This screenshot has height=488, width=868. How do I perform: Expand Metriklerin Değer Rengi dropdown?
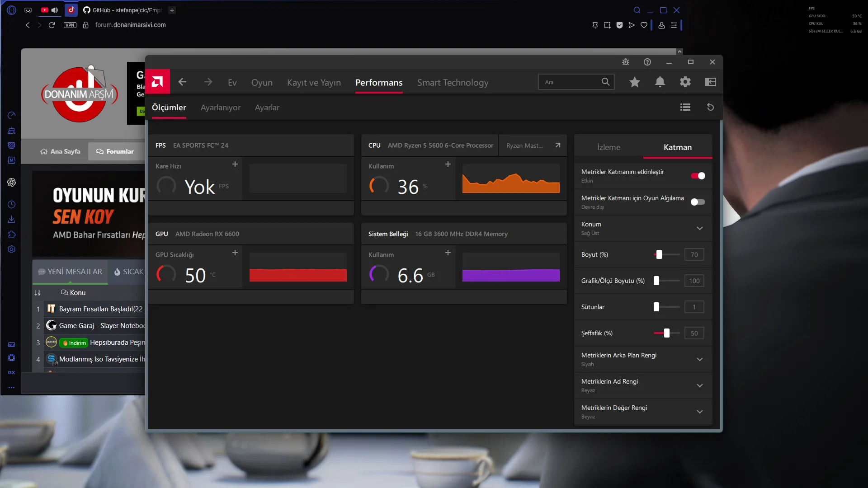click(700, 412)
